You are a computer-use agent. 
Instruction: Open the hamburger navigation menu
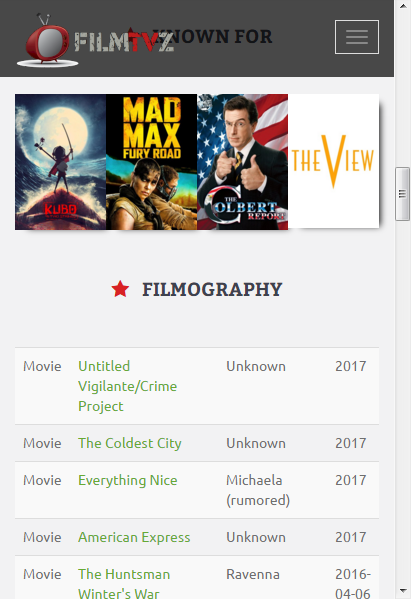357,37
